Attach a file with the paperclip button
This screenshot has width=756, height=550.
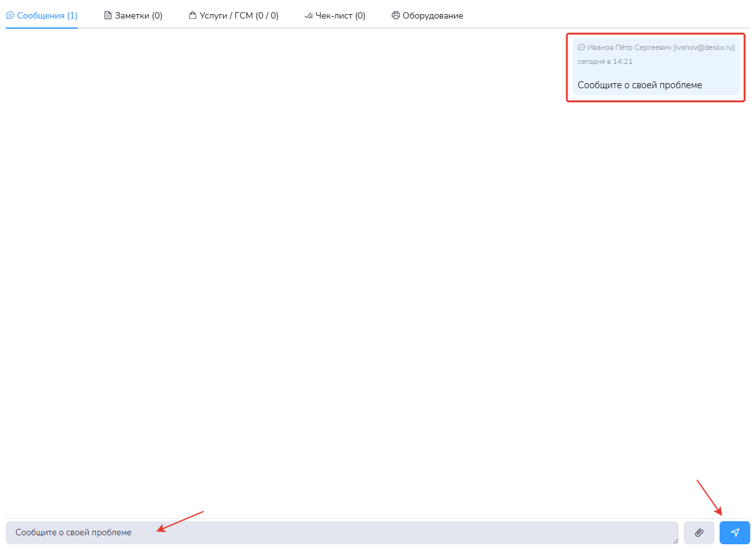point(698,533)
